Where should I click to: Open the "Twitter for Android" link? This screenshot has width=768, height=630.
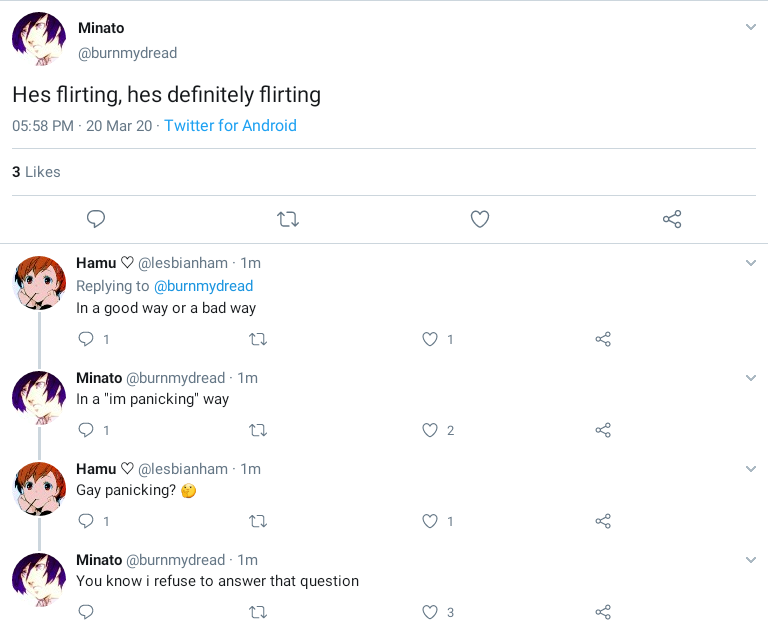pos(230,126)
